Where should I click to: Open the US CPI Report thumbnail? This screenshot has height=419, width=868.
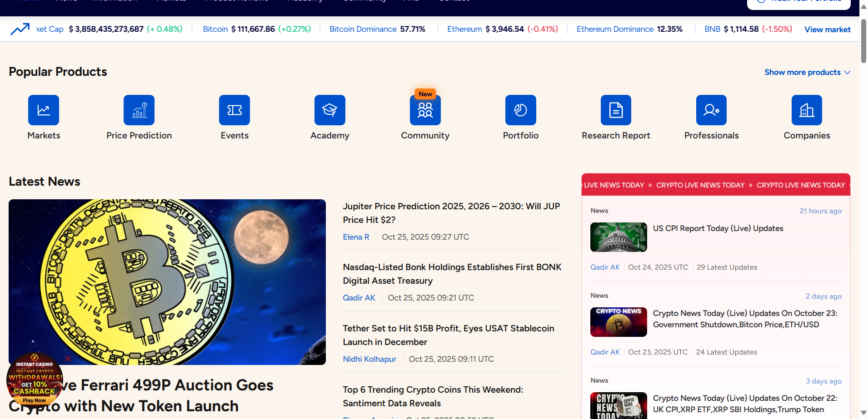pyautogui.click(x=619, y=237)
